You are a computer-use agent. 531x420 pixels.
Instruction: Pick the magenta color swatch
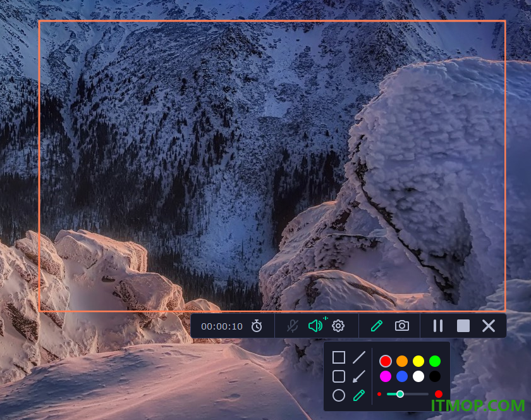pyautogui.click(x=386, y=376)
